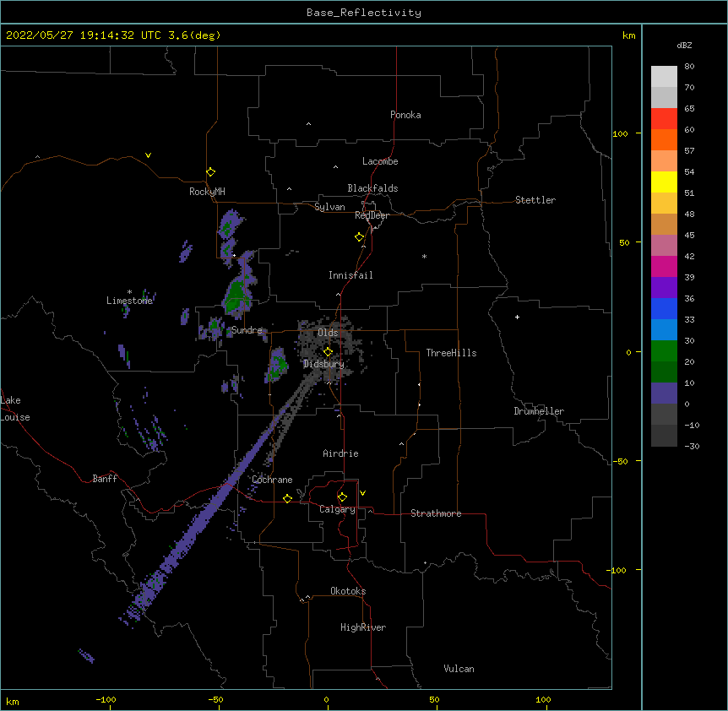Select the Didsbury label
Screen dimensions: 728x711
pos(324,364)
